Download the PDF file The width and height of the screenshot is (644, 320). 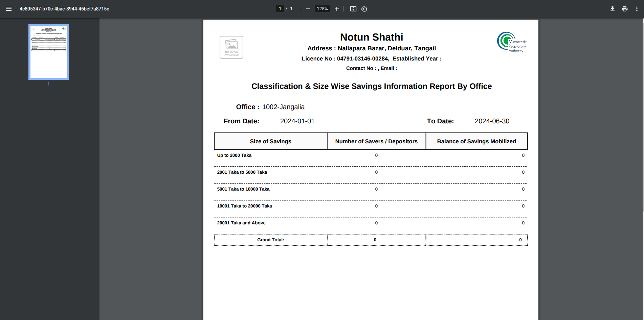click(x=612, y=9)
